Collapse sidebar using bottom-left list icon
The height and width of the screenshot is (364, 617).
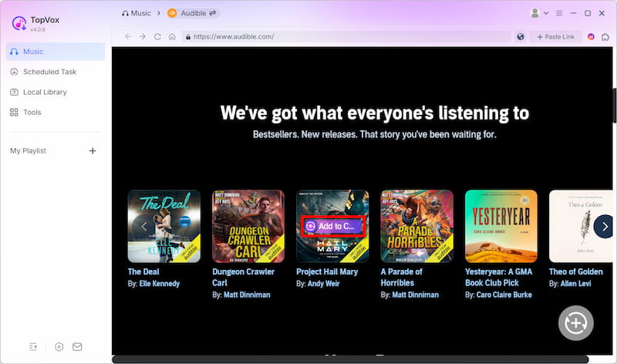pyautogui.click(x=33, y=347)
